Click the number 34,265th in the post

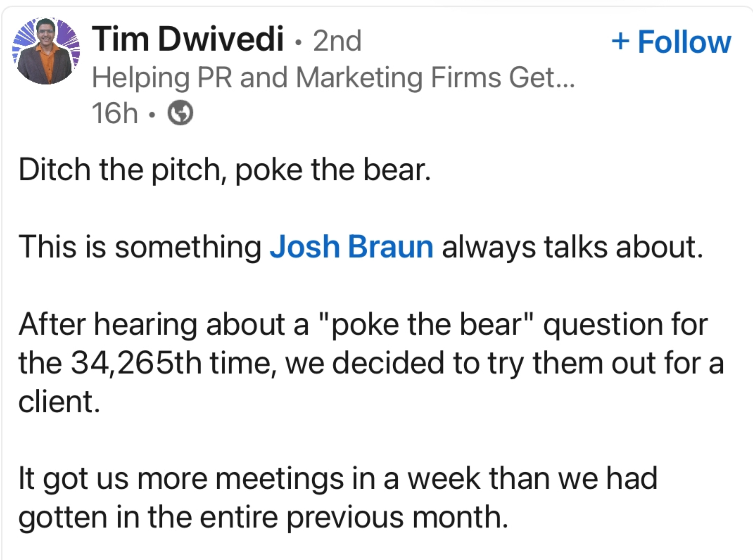[x=136, y=363]
